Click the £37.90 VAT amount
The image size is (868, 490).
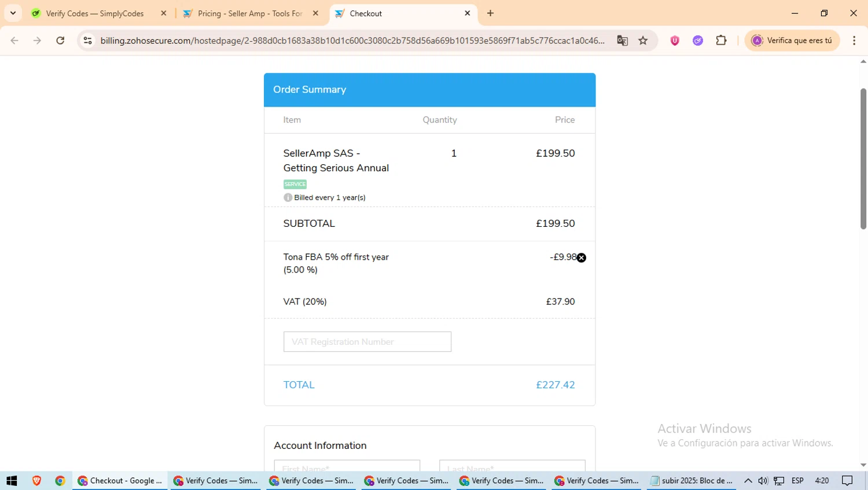560,301
